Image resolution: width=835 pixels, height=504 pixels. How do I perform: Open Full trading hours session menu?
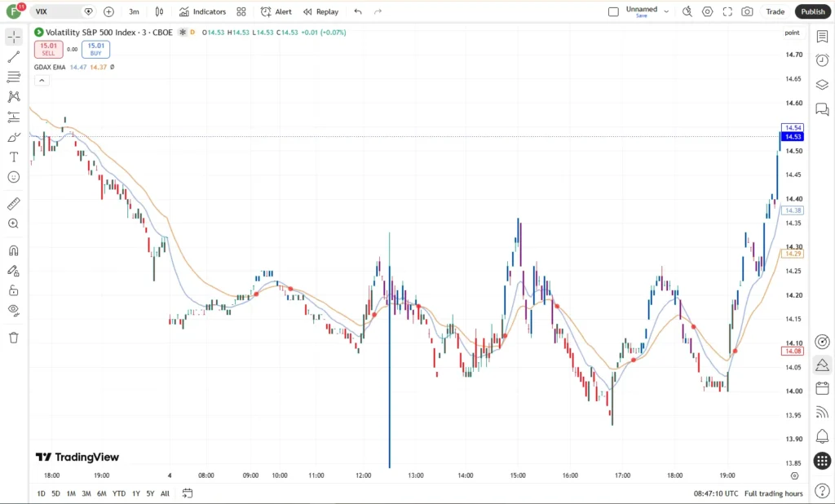tap(773, 493)
